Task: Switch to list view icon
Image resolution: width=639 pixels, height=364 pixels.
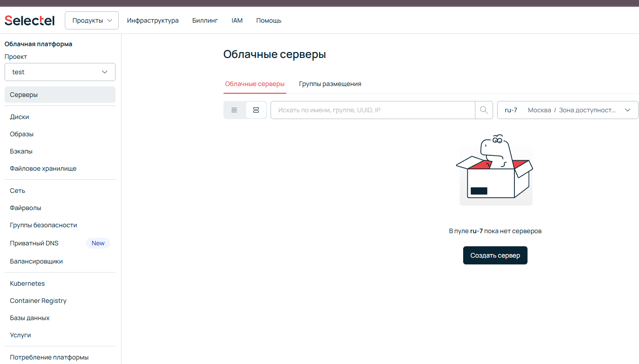Action: pos(234,110)
